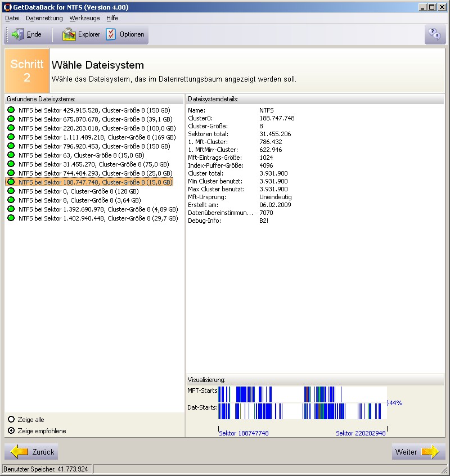This screenshot has height=476, width=450.
Task: Click the 1. Mft-Cluster value 786.432
Action: [271, 142]
